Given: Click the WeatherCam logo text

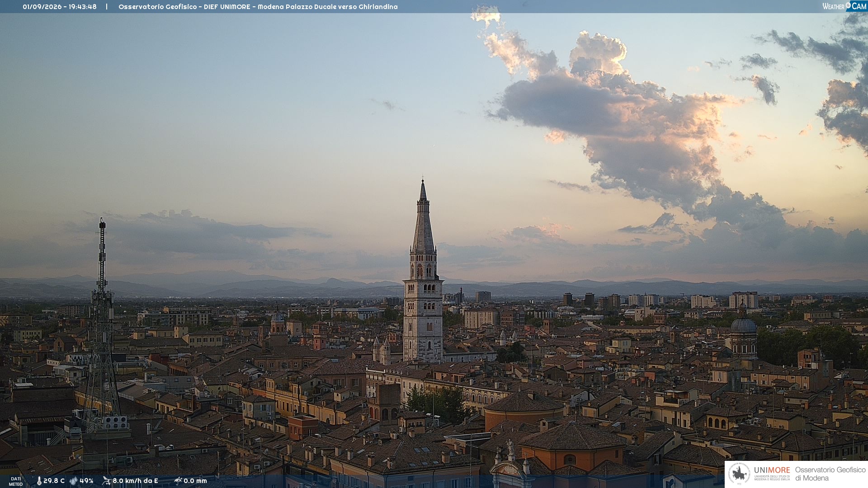Looking at the screenshot, I should pos(844,6).
